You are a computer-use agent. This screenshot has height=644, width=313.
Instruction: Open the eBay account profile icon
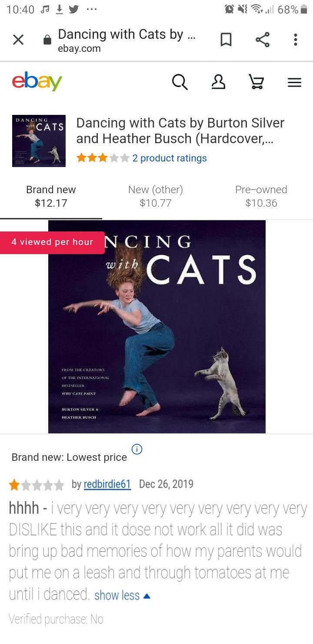[x=218, y=82]
